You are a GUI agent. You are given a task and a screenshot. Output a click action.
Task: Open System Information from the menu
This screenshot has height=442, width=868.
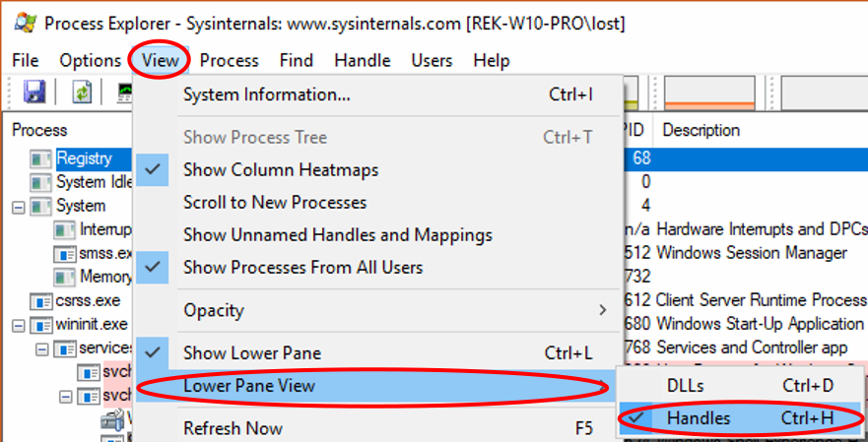[x=266, y=95]
